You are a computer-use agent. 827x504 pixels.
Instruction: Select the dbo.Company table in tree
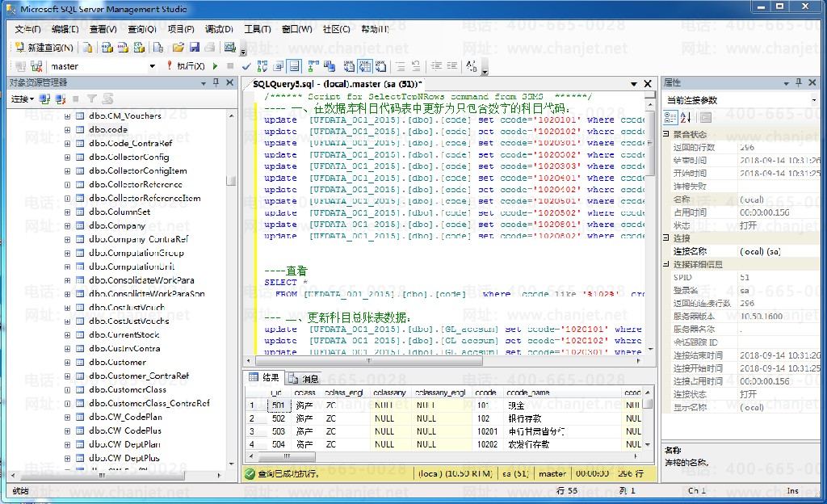coord(116,225)
